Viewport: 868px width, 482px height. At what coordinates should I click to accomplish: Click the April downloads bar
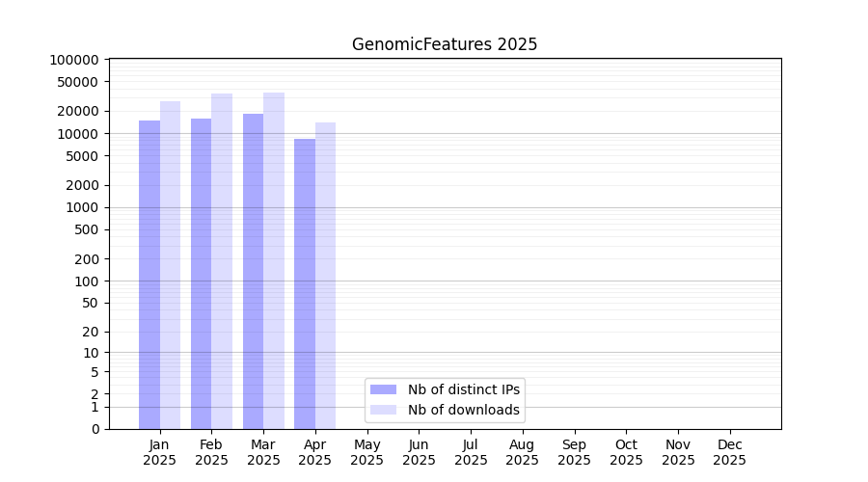(325, 276)
